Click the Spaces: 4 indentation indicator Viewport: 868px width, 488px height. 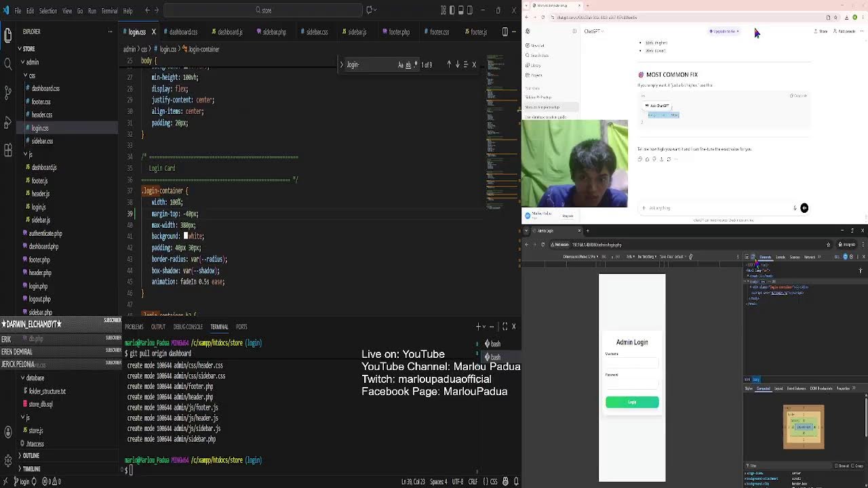(438, 481)
